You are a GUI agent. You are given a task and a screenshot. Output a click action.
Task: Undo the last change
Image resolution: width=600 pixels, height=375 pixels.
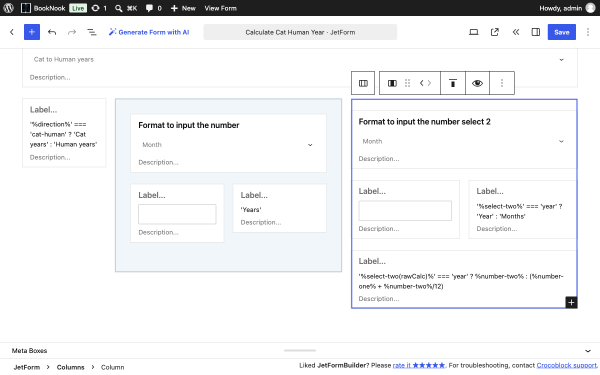(52, 32)
